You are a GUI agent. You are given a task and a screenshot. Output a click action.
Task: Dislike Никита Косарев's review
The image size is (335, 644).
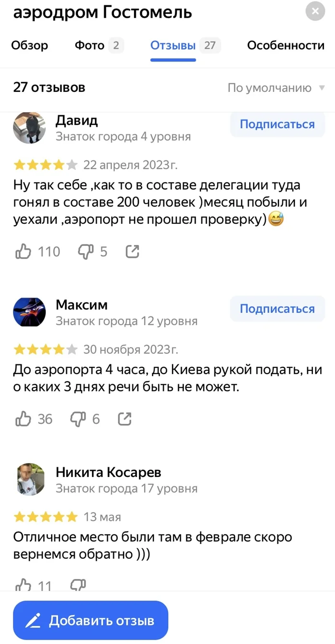78,585
